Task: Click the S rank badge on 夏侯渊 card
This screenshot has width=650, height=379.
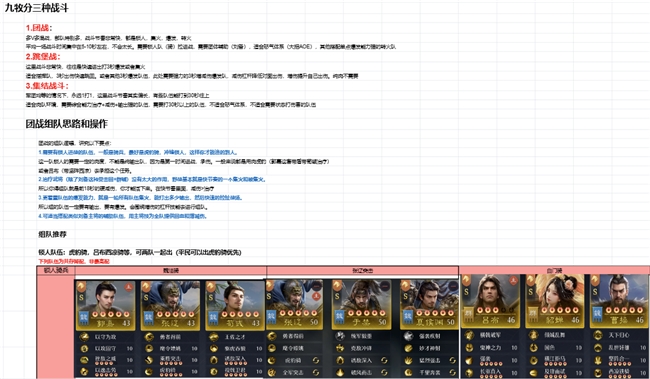Action: click(x=405, y=296)
